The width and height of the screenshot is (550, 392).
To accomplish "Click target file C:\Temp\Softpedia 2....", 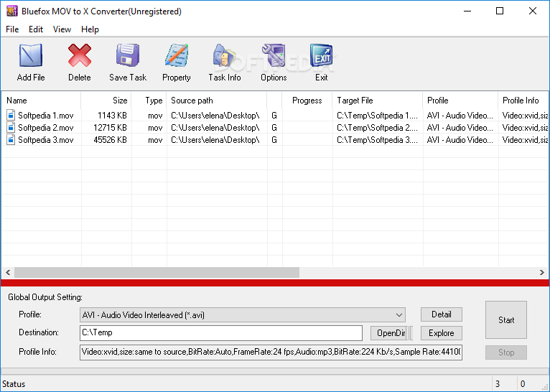I will pos(377,128).
